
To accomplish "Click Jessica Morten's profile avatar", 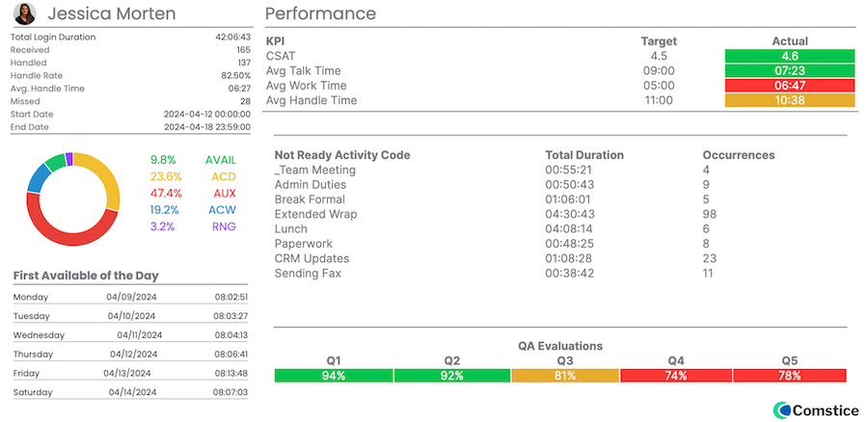I will click(x=26, y=13).
